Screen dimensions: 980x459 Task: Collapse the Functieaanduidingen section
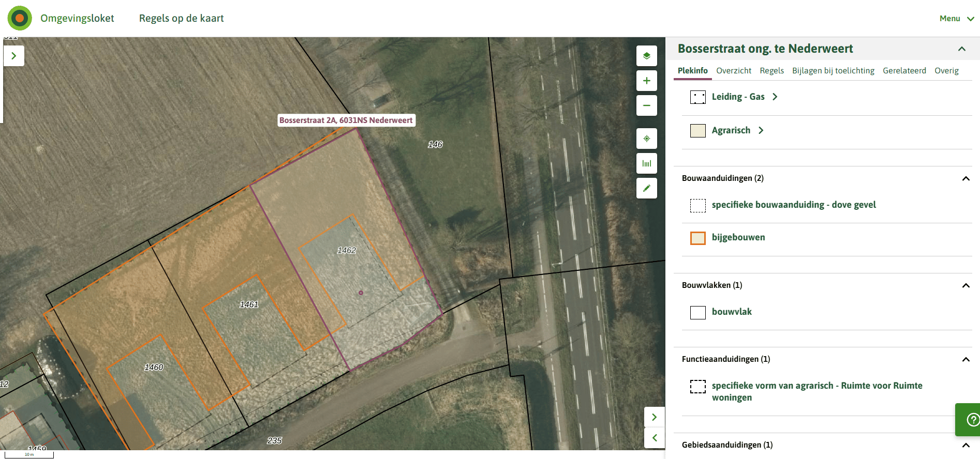point(966,359)
